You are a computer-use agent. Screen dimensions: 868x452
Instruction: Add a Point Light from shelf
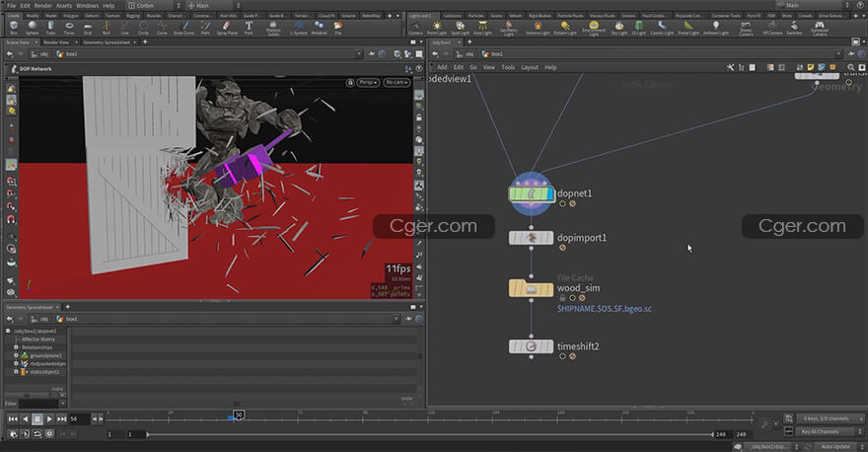437,28
